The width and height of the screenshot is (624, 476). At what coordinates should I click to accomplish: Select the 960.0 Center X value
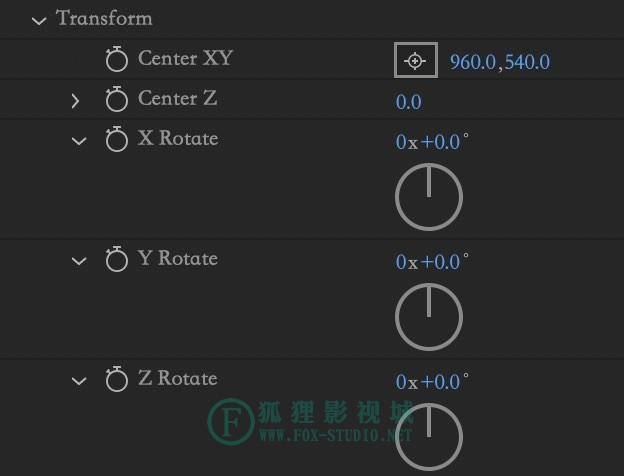[473, 62]
